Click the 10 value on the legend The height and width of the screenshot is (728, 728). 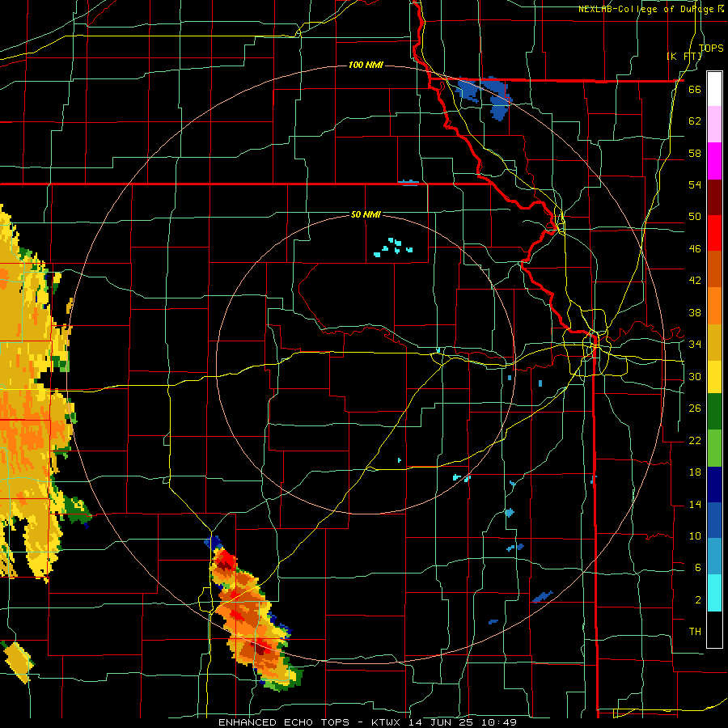tap(695, 535)
